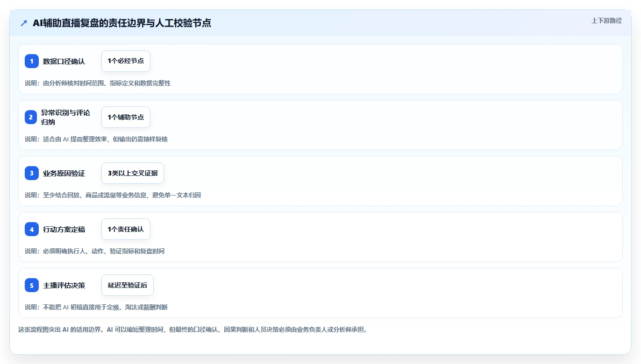Click the step 4 number badge

coord(32,229)
